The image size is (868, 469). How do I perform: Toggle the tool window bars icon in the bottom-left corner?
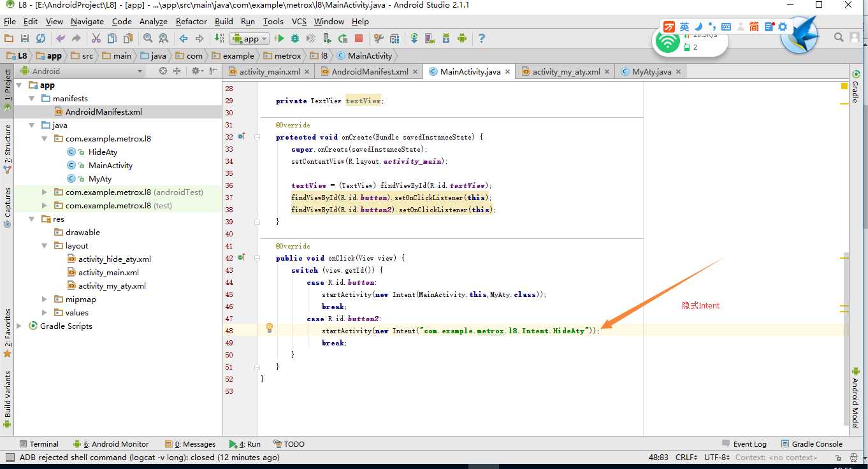point(9,457)
